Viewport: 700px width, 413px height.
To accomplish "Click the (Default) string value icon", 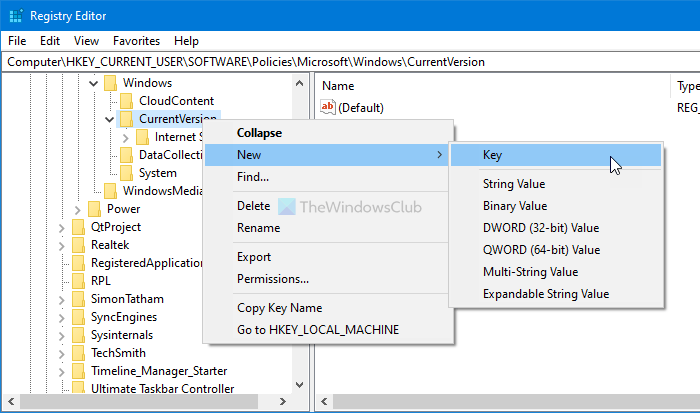I will 328,107.
